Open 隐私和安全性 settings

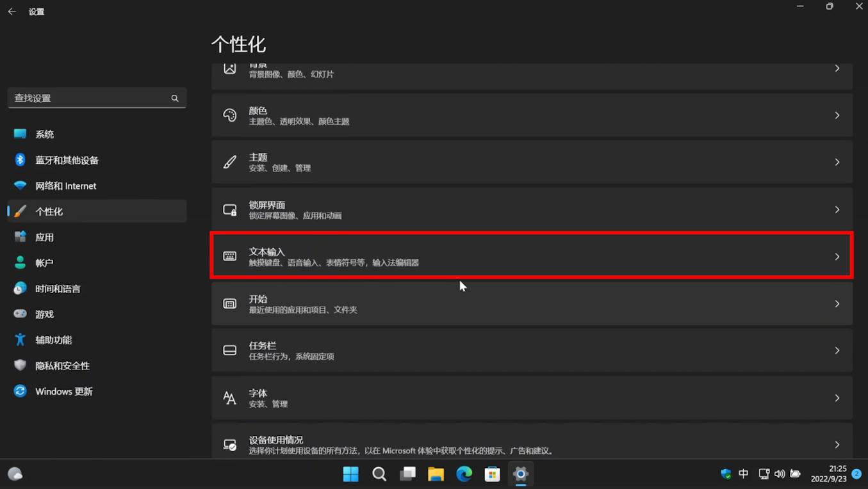click(x=61, y=365)
